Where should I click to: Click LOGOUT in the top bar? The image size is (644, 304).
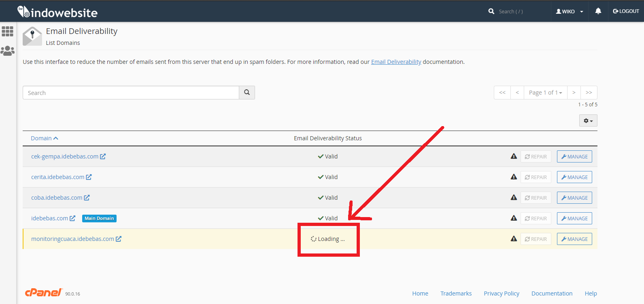pyautogui.click(x=626, y=11)
